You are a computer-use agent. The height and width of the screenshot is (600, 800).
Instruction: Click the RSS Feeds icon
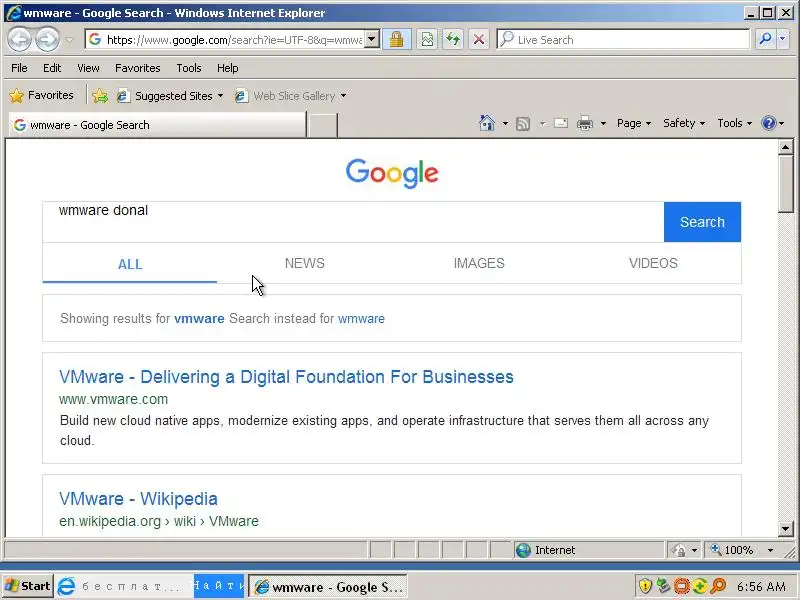click(x=523, y=123)
